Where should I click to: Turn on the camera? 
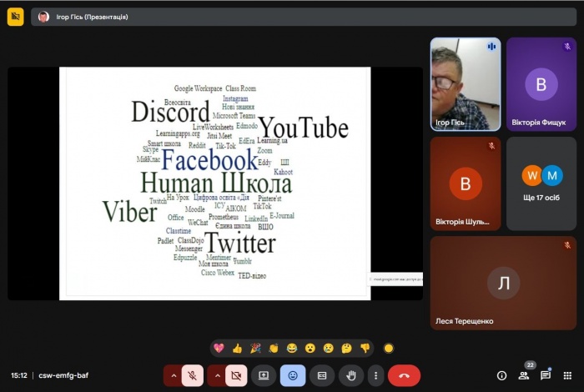tap(235, 375)
